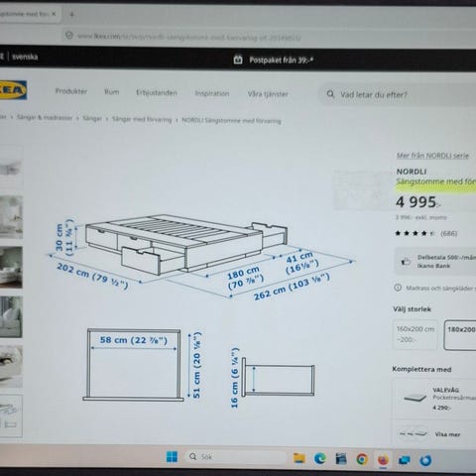Viewport: 476px width, 476px height.
Task: Select the measurements drawing thumbnail
Action: tap(11, 416)
